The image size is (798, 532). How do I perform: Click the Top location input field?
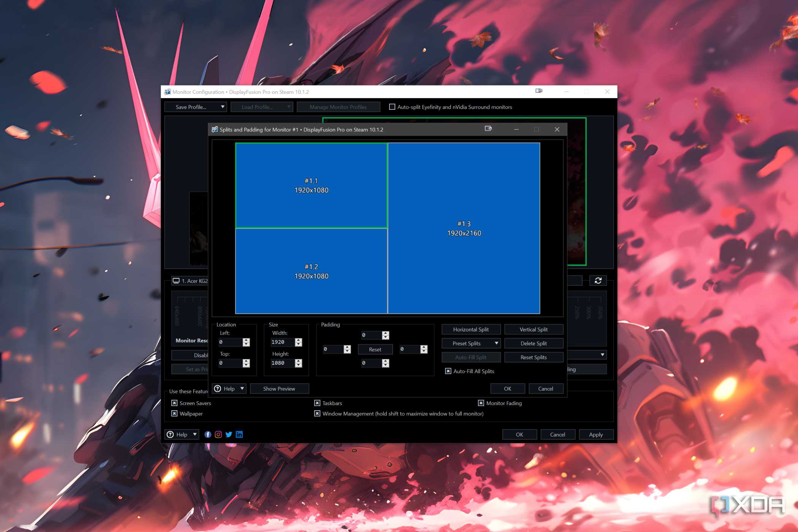point(230,363)
